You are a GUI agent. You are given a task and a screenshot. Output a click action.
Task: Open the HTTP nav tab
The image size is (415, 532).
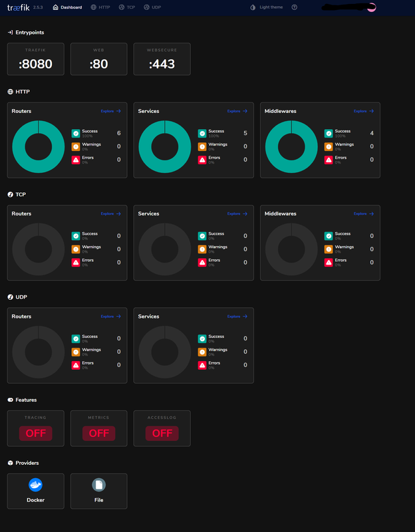pyautogui.click(x=100, y=7)
